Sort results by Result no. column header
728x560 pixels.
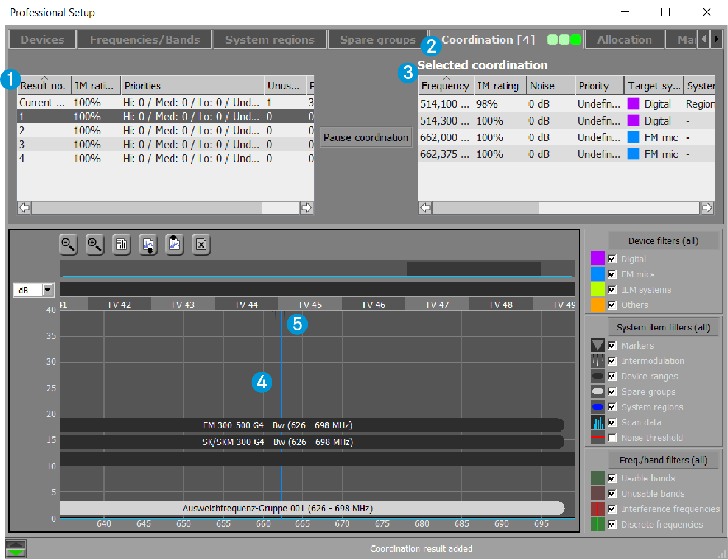pos(43,86)
